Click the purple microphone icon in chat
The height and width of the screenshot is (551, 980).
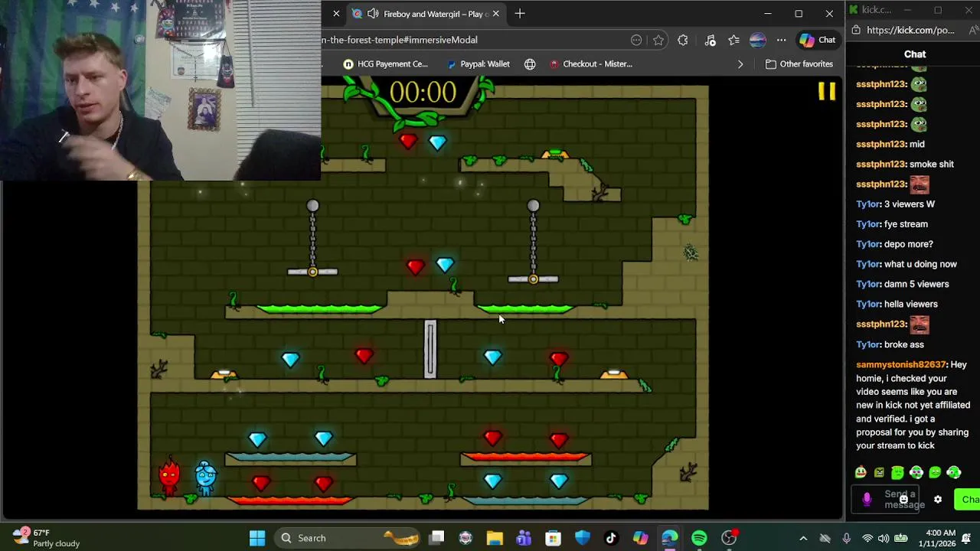[x=867, y=500]
